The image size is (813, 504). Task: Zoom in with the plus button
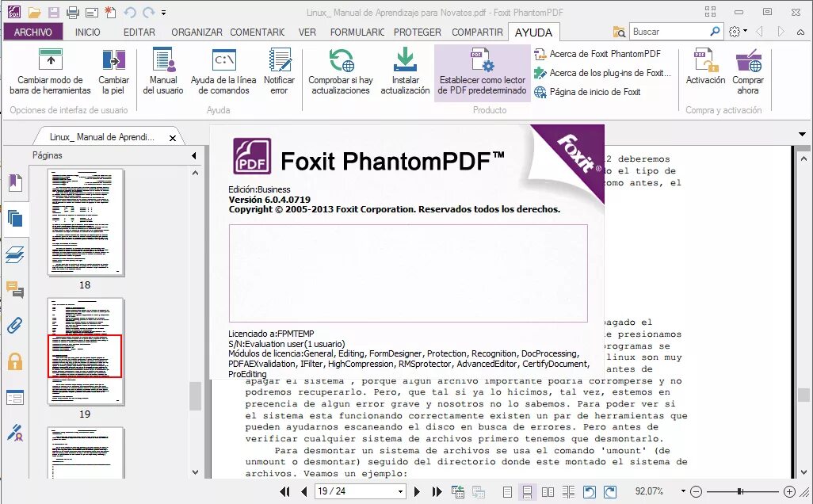coord(789,491)
